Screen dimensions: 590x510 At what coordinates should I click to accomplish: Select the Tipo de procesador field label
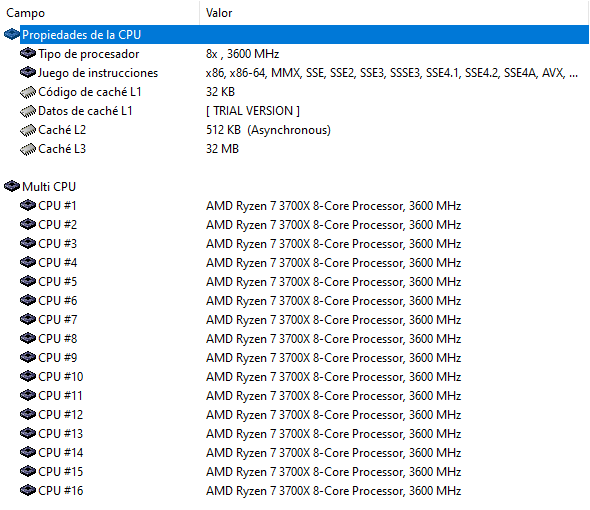coord(88,54)
